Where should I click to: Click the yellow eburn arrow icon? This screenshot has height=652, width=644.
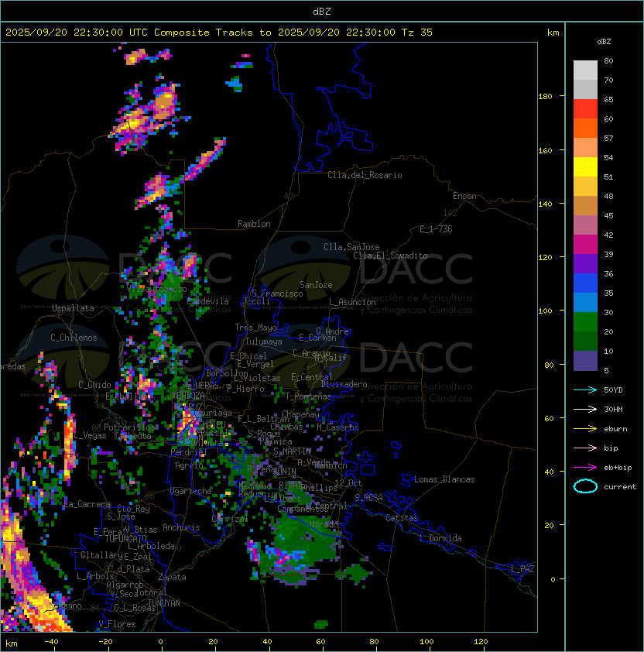coord(585,429)
